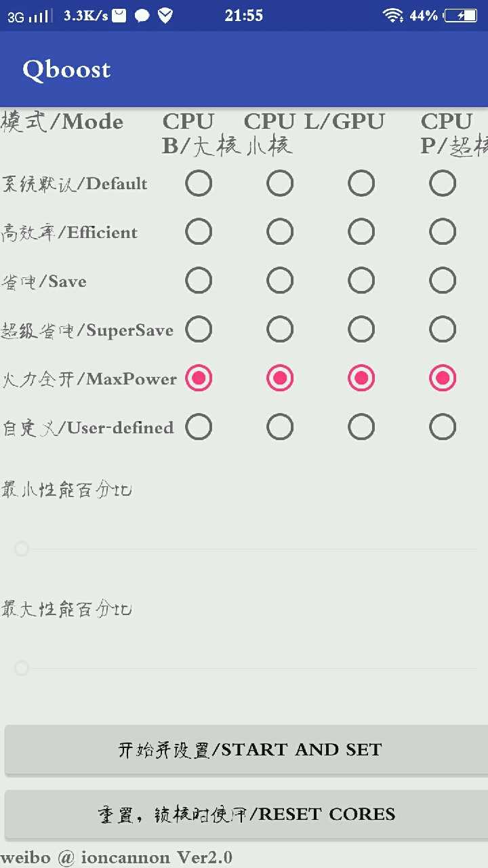488x868 pixels.
Task: Tap the chat bubble notification icon
Action: click(142, 16)
